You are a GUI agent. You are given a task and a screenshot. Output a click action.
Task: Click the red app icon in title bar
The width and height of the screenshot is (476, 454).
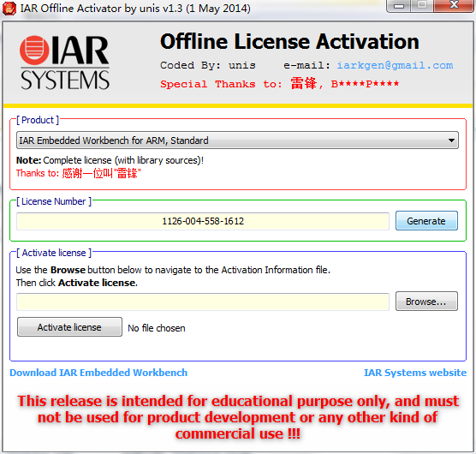(x=9, y=9)
